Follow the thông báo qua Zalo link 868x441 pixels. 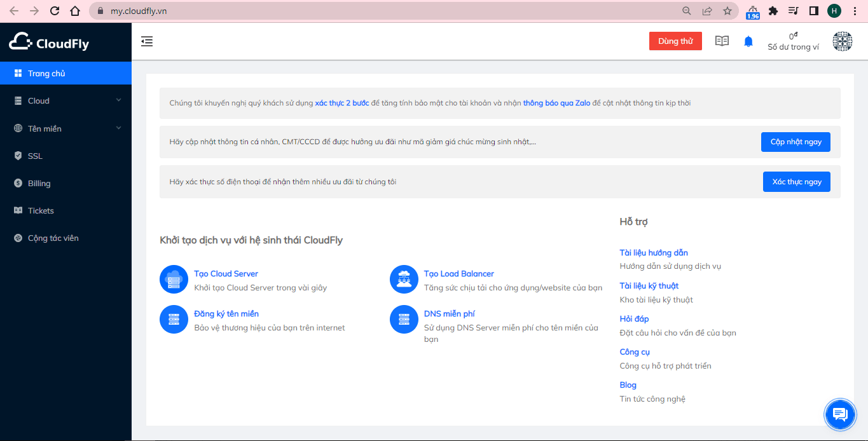557,103
